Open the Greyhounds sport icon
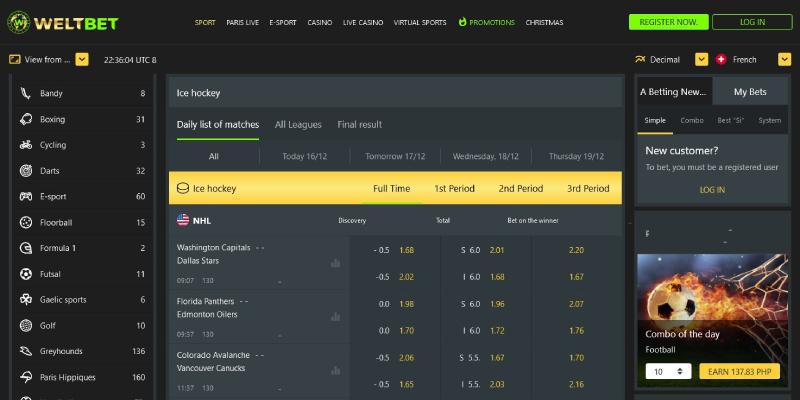This screenshot has height=400, width=800. point(25,352)
